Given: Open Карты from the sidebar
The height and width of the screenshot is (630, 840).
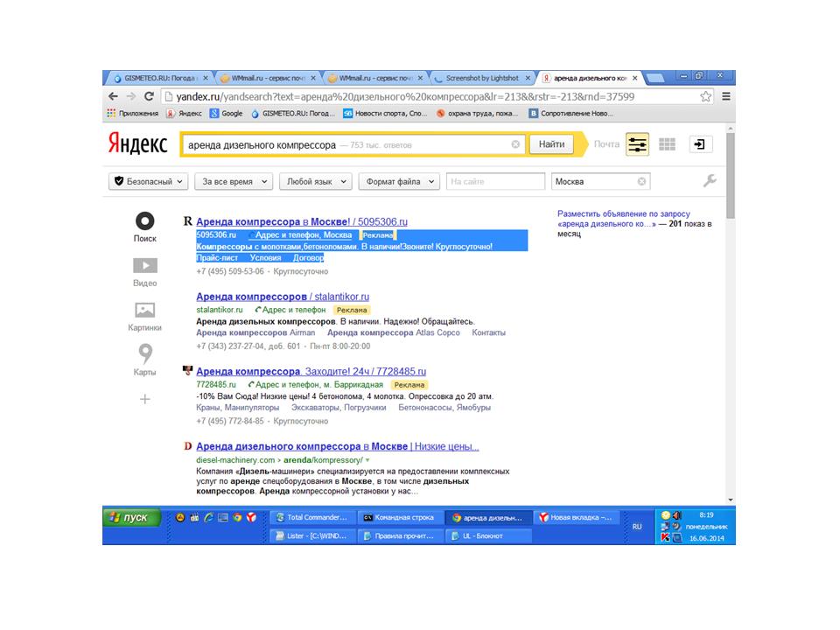Looking at the screenshot, I should pos(144,360).
